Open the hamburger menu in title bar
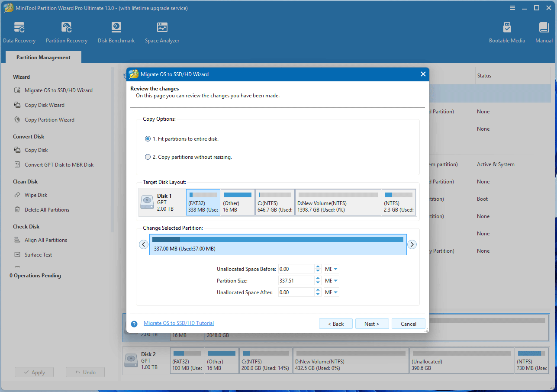The image size is (557, 392). [512, 8]
